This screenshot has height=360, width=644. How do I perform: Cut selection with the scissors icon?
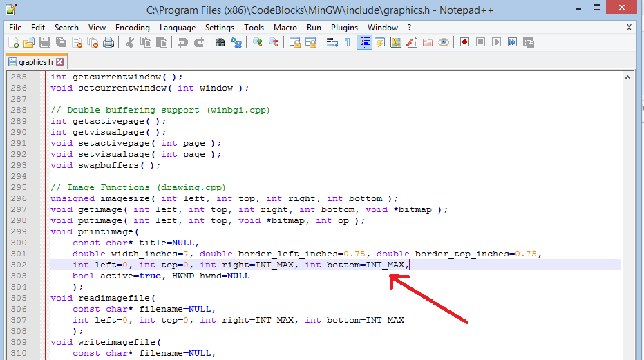[129, 42]
